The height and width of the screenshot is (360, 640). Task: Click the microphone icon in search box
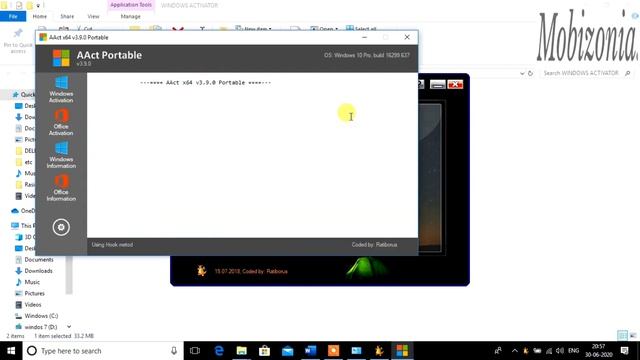[x=174, y=351]
